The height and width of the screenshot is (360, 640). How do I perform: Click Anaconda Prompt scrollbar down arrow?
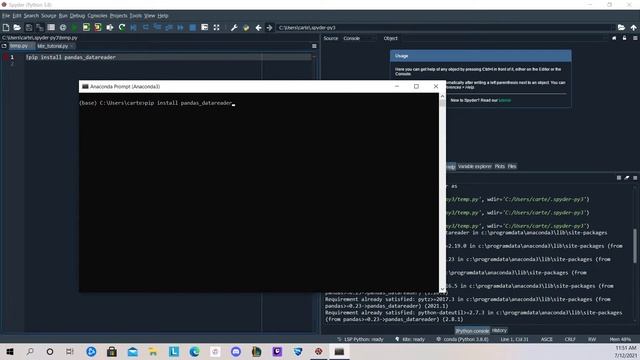pyautogui.click(x=442, y=289)
